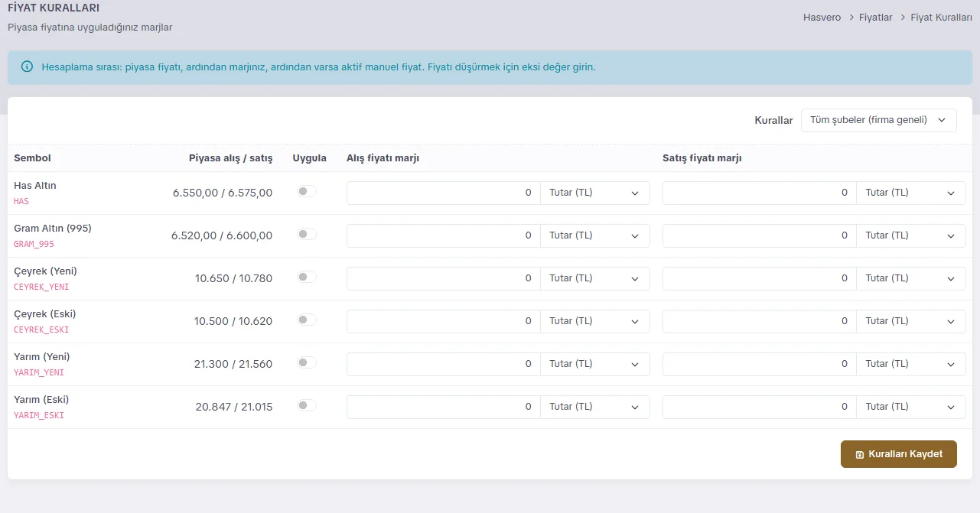Image resolution: width=980 pixels, height=513 pixels.
Task: Click Yarım (Eski) sell margin input
Action: [760, 407]
